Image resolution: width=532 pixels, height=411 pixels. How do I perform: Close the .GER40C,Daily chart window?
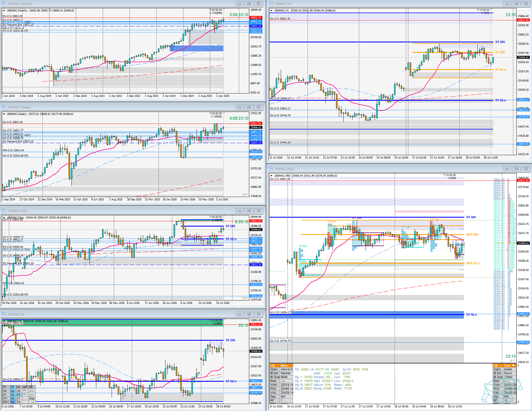point(259,211)
